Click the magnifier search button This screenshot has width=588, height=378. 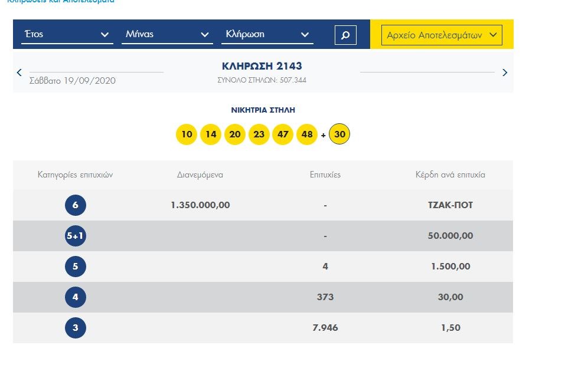coord(345,35)
